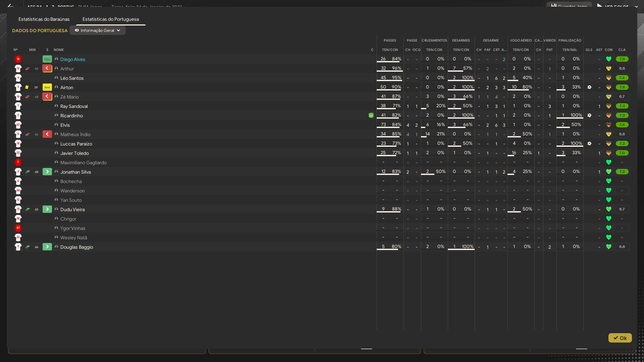Open Diego Alves player profile

pyautogui.click(x=73, y=59)
